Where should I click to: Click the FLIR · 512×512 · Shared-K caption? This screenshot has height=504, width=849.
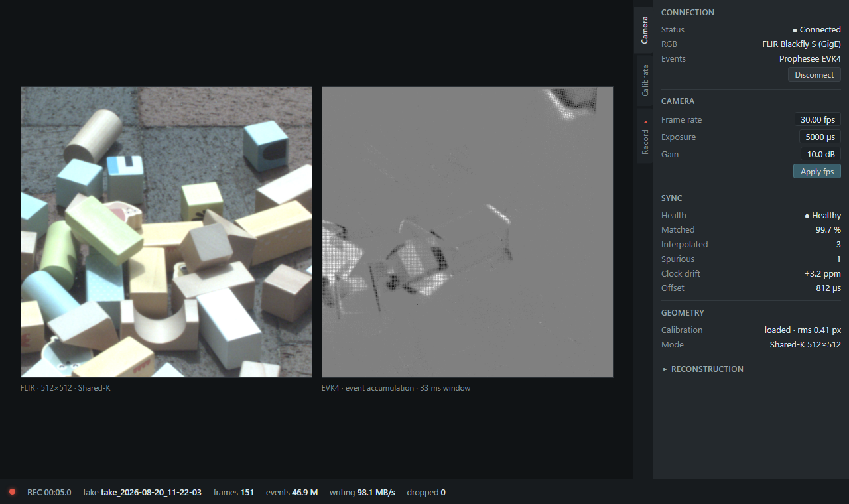66,388
